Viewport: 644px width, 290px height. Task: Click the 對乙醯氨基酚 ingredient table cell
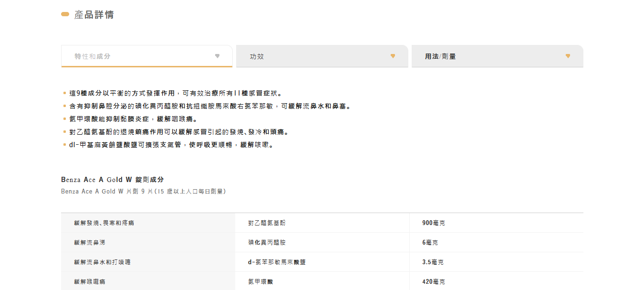(267, 223)
